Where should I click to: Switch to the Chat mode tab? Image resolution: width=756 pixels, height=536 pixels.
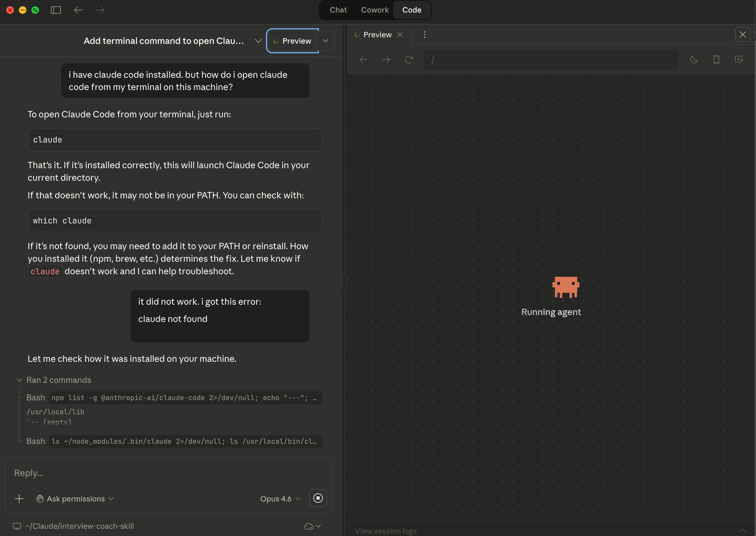click(338, 10)
